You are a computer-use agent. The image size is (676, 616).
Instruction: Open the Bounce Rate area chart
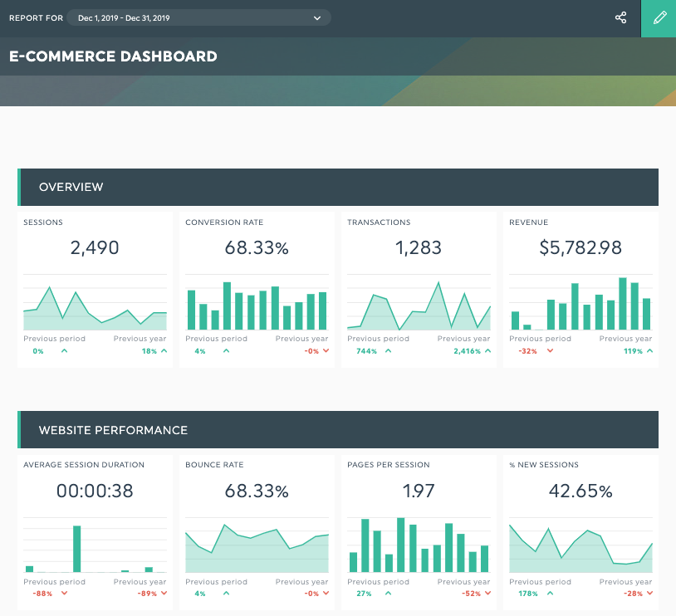pyautogui.click(x=257, y=545)
